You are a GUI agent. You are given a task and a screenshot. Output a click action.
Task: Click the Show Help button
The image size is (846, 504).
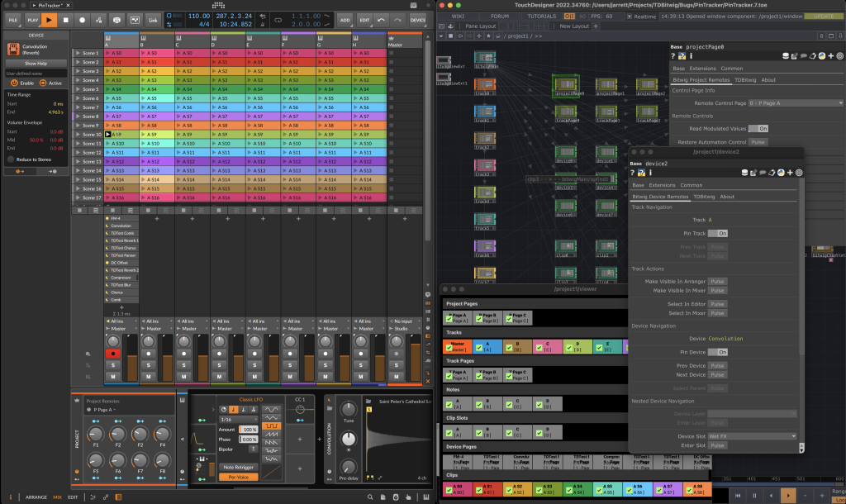tap(36, 63)
